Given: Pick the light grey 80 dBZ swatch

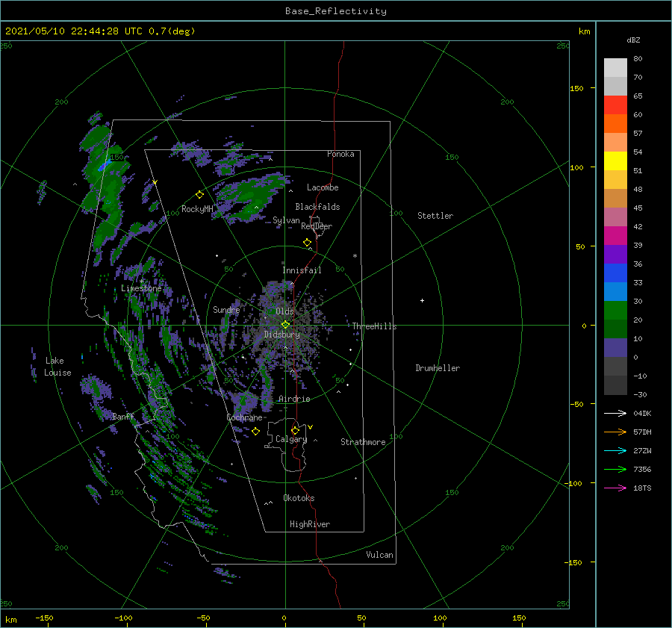Looking at the screenshot, I should (615, 67).
